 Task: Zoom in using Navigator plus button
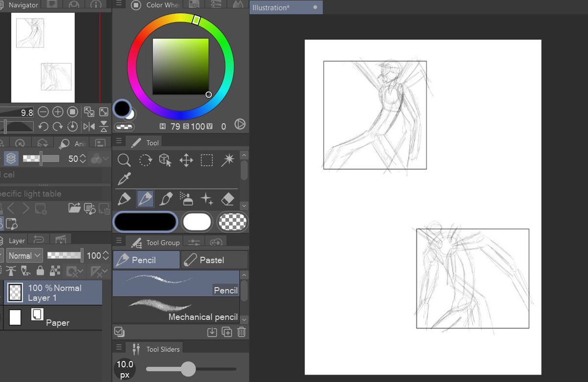pyautogui.click(x=58, y=112)
